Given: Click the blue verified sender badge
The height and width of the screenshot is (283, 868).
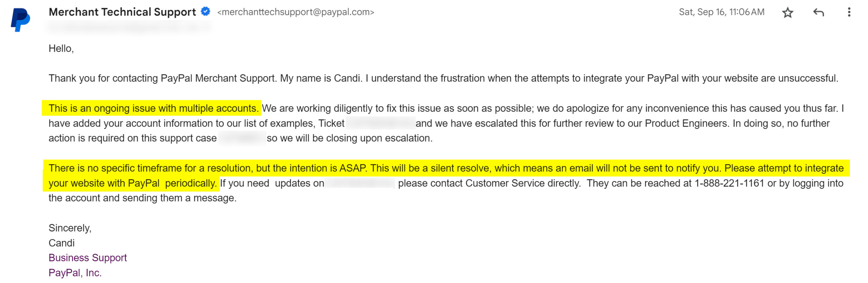Looking at the screenshot, I should [x=205, y=12].
